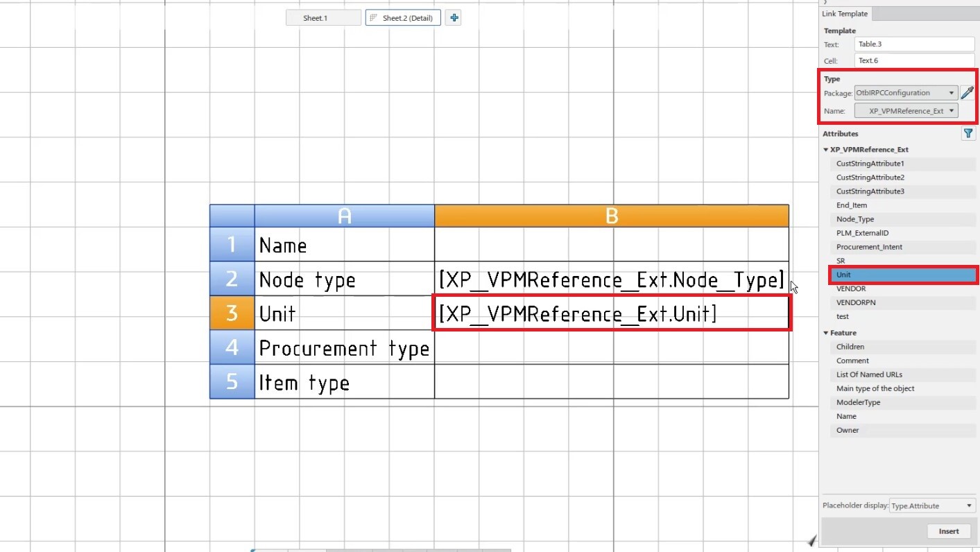Select the Owner attribute

coord(902,430)
